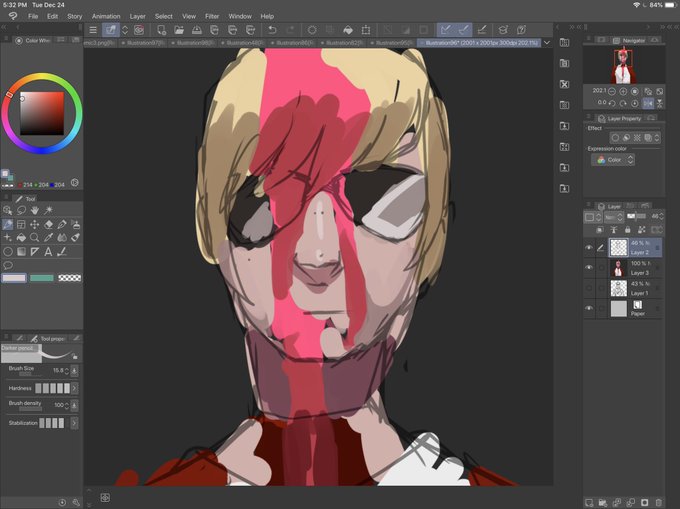Switch to the Illustration97 document tab
This screenshot has height=509, width=680.
(x=144, y=43)
